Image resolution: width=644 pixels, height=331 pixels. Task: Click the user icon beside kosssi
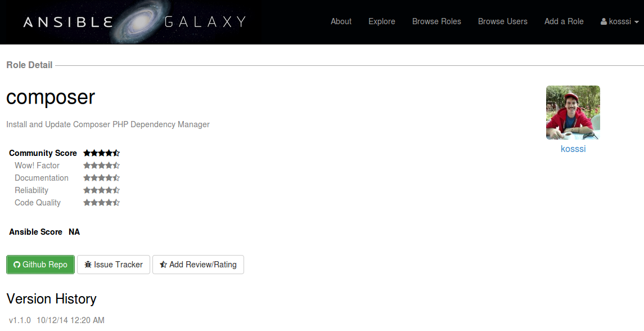tap(604, 22)
